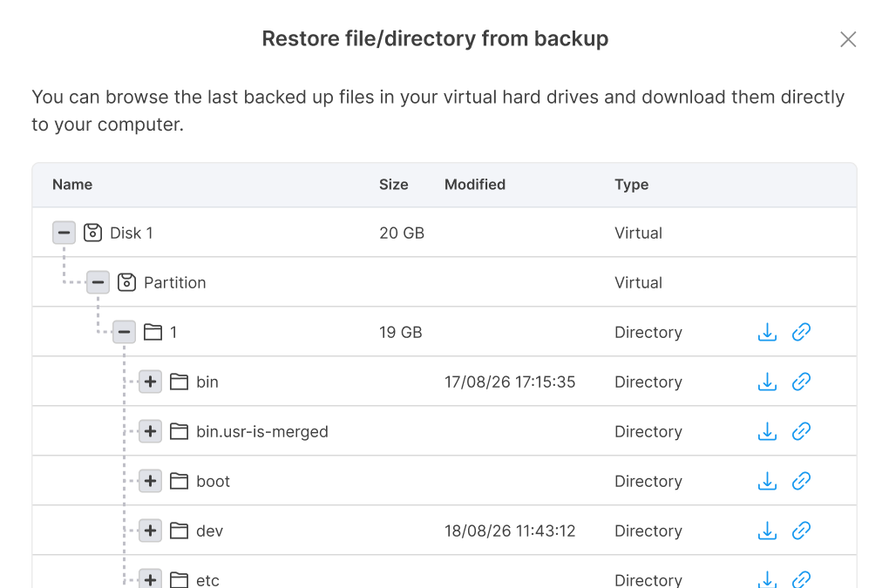Image resolution: width=889 pixels, height=588 pixels.
Task: Get link for bin.usr-is-merged directory
Action: 801,432
